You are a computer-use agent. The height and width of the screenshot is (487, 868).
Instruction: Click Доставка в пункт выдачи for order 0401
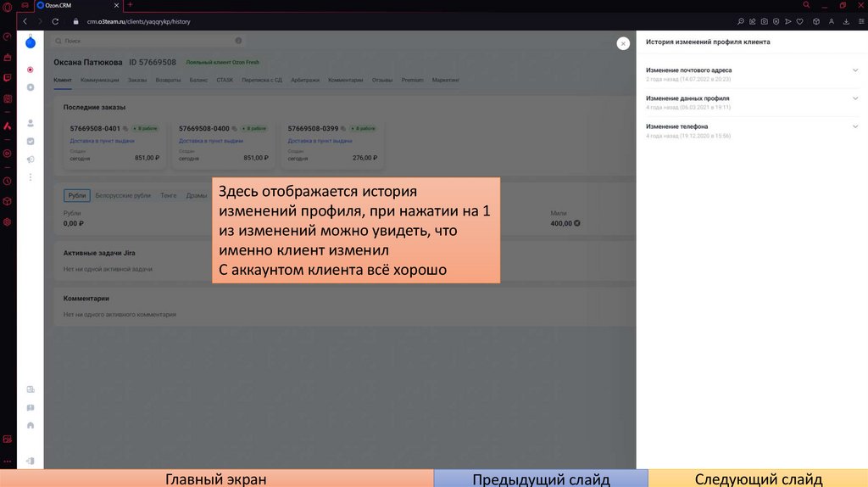pyautogui.click(x=102, y=141)
